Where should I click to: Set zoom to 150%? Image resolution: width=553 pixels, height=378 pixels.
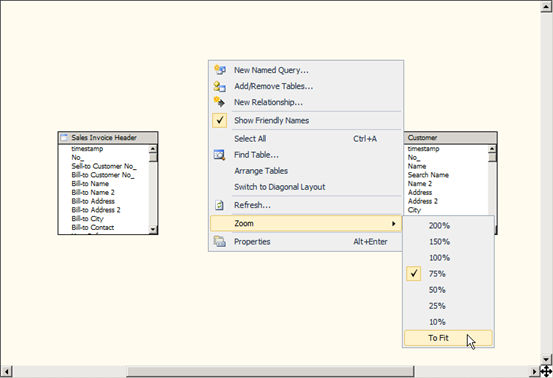(x=448, y=242)
